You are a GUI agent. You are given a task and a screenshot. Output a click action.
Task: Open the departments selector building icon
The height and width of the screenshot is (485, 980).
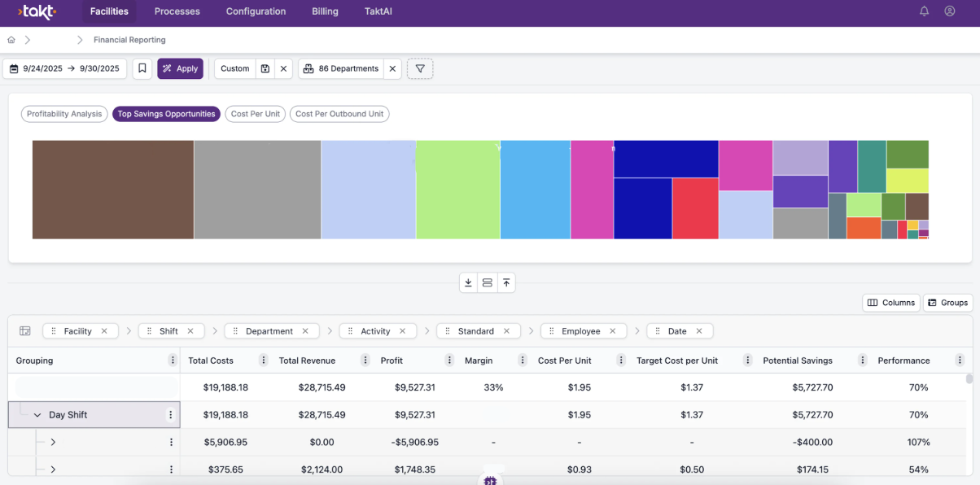click(x=307, y=68)
